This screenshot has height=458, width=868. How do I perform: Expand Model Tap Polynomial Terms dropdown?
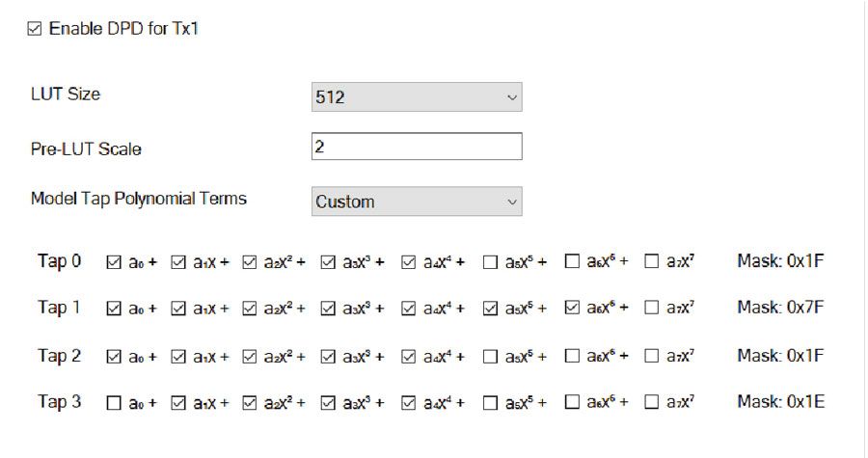pos(416,202)
